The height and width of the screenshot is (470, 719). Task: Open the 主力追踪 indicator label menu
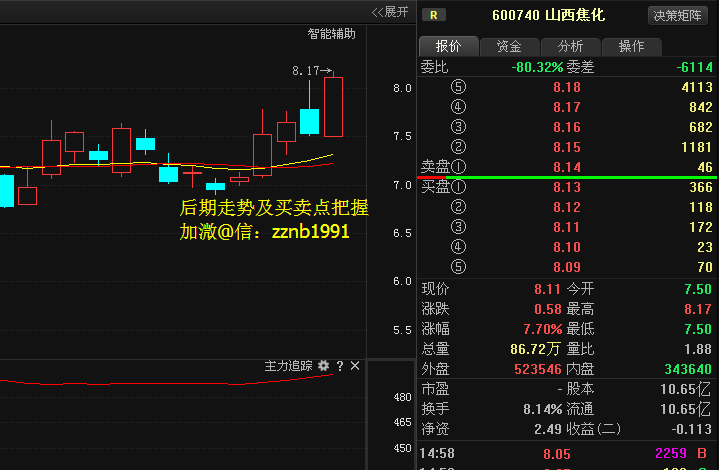tap(288, 366)
